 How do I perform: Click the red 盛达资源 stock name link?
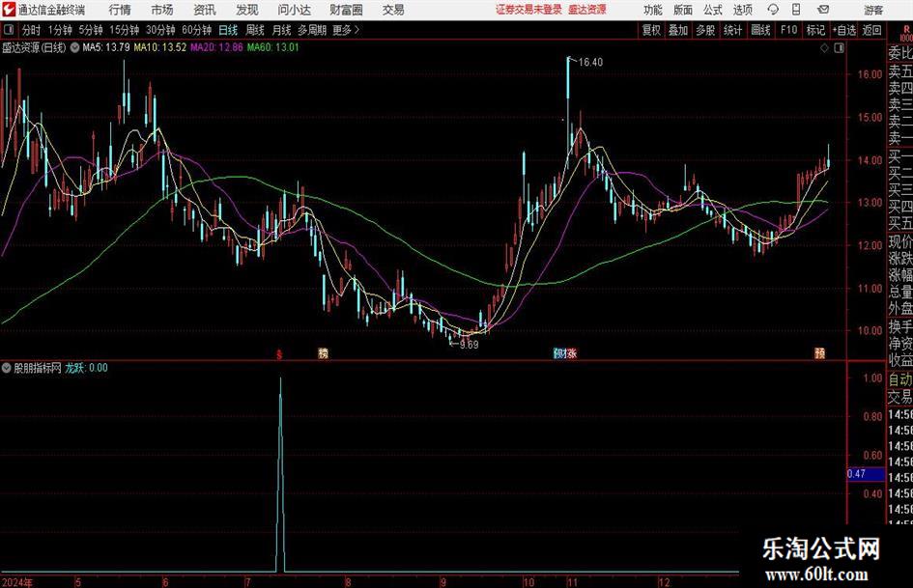coord(587,10)
